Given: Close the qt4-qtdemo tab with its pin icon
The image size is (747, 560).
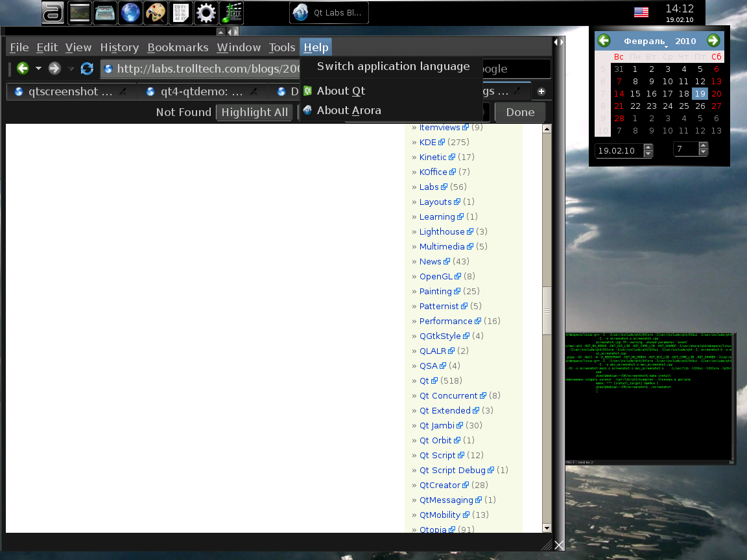Looking at the screenshot, I should click(254, 91).
